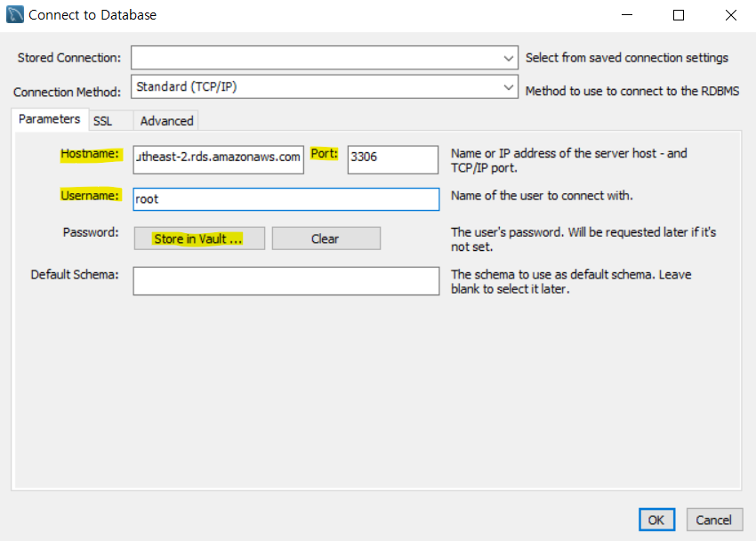Click the 'Will be requested later' password description

(x=583, y=239)
